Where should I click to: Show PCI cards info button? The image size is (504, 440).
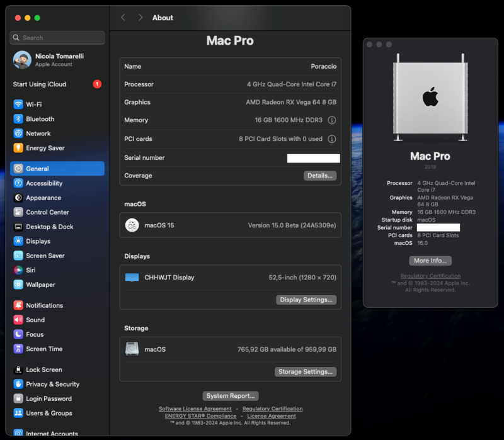point(331,139)
